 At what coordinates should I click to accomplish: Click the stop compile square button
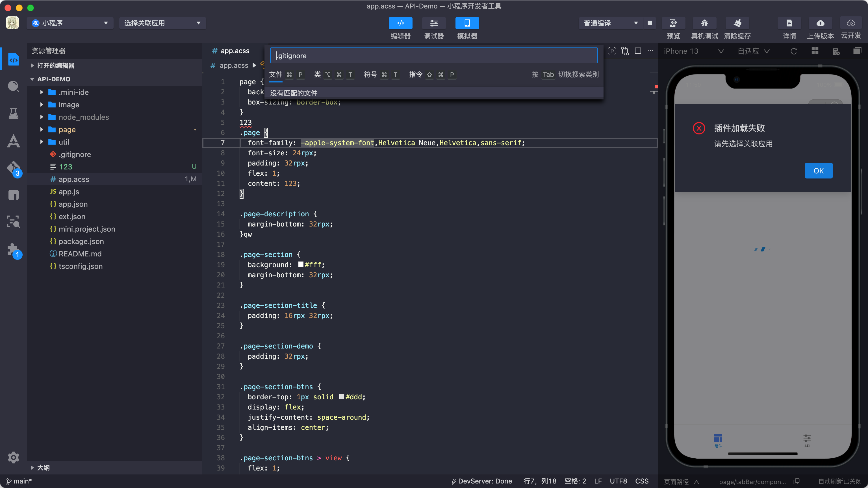(x=650, y=23)
